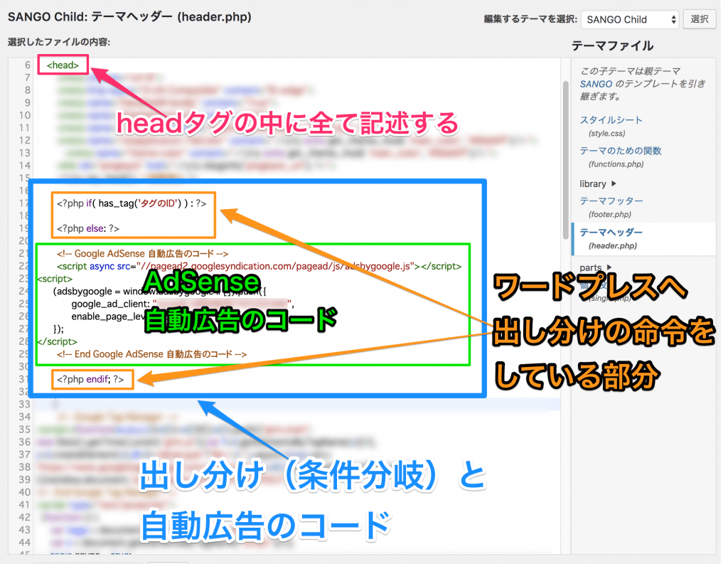The width and height of the screenshot is (728, 564).
Task: Click the google_ad_client line in code
Action: pos(182,304)
